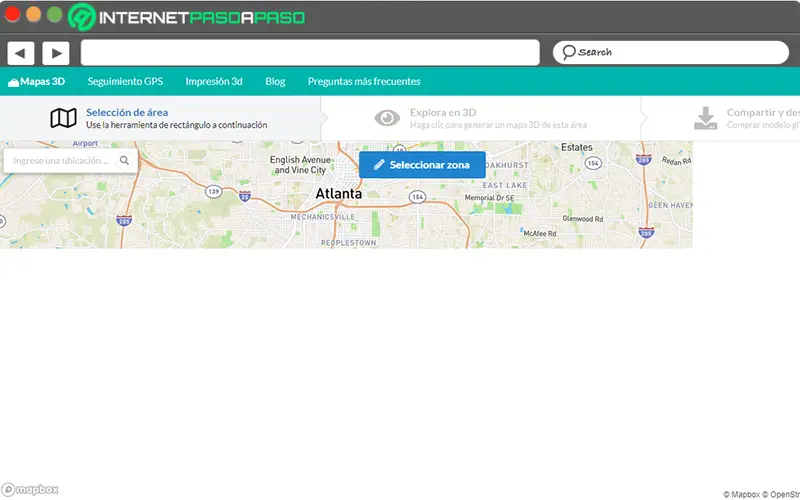Click the Ingrese una ubicación search field
The image size is (800, 500).
coord(70,161)
